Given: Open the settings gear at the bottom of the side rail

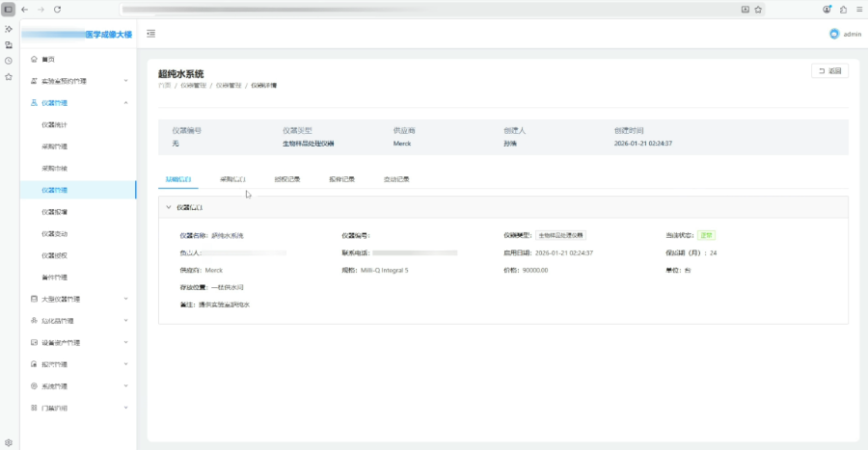Looking at the screenshot, I should (x=9, y=442).
